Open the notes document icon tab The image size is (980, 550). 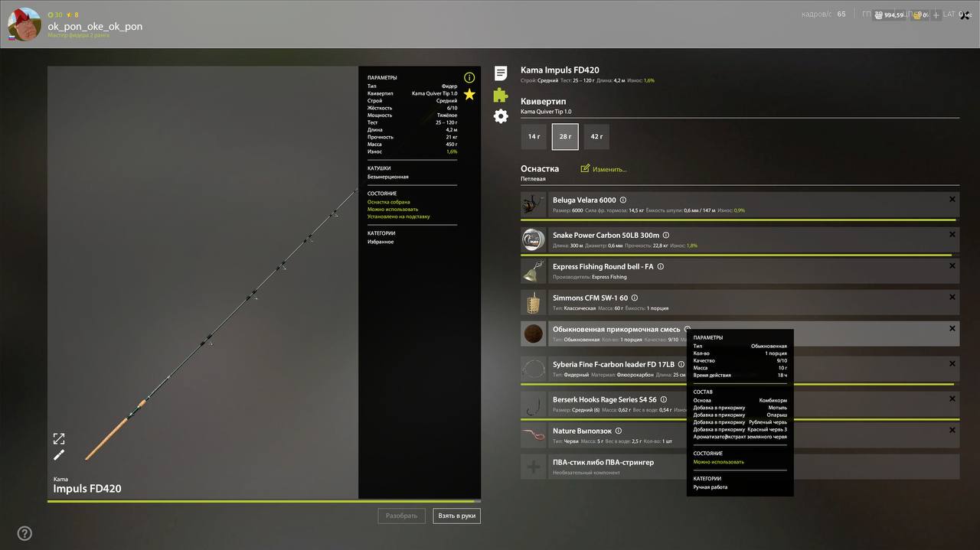tap(501, 73)
